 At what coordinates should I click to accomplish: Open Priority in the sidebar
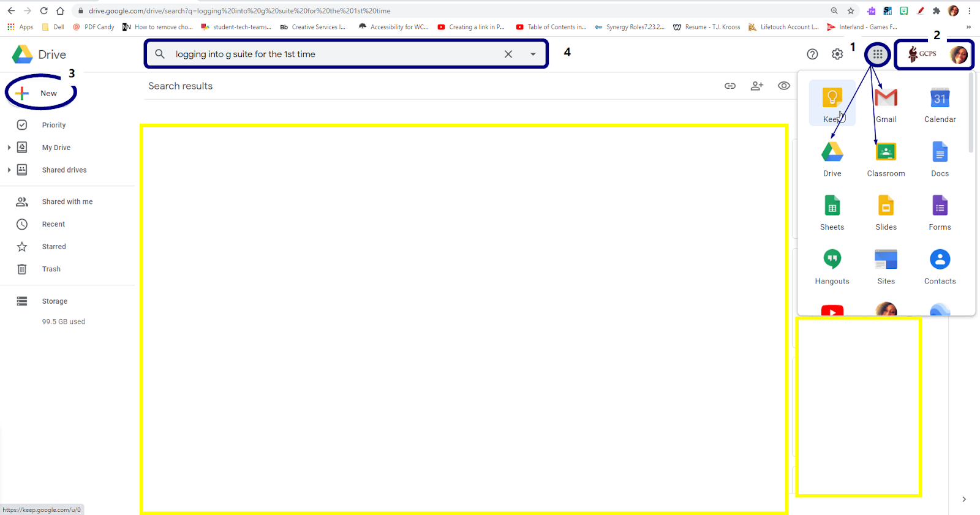tap(53, 125)
